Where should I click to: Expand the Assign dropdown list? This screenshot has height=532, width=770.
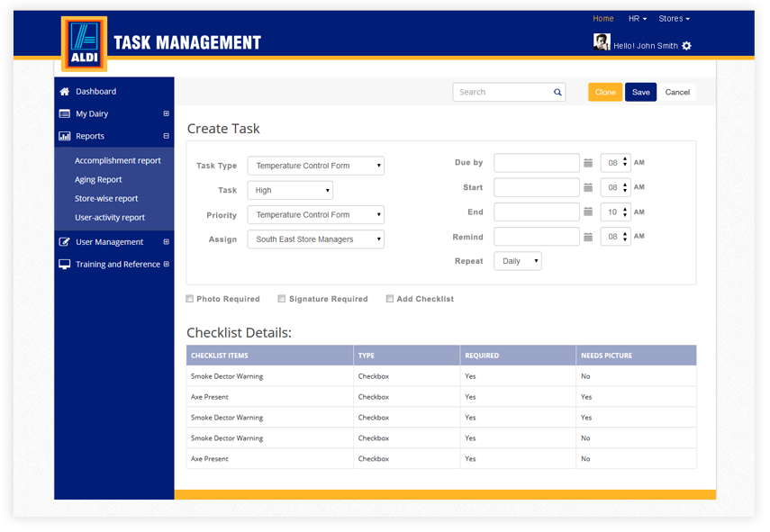coord(315,239)
